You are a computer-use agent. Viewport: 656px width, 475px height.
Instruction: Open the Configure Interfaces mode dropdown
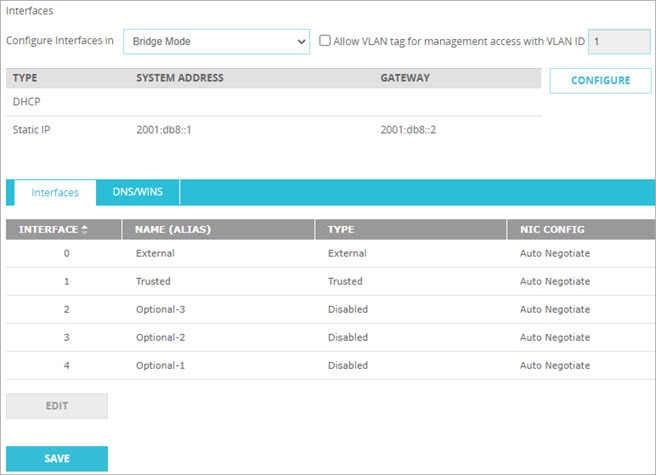point(216,42)
